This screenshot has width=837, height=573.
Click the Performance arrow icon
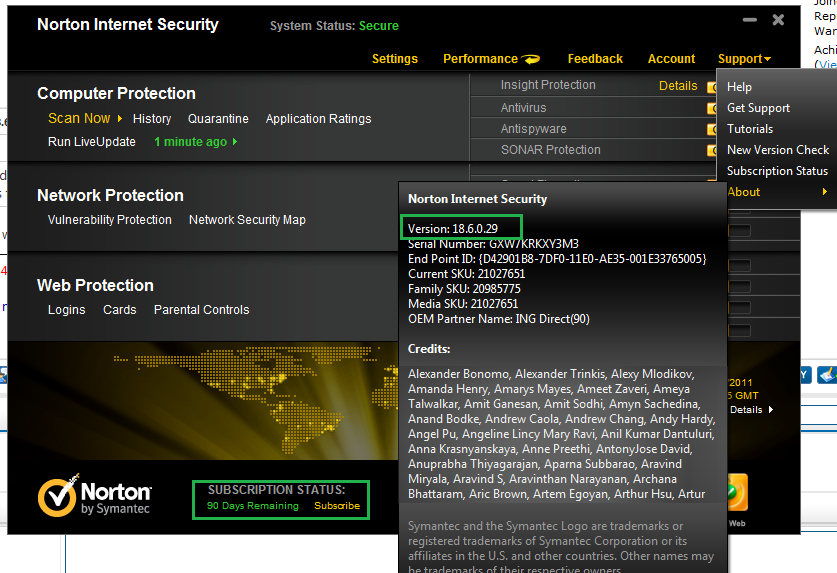point(531,59)
